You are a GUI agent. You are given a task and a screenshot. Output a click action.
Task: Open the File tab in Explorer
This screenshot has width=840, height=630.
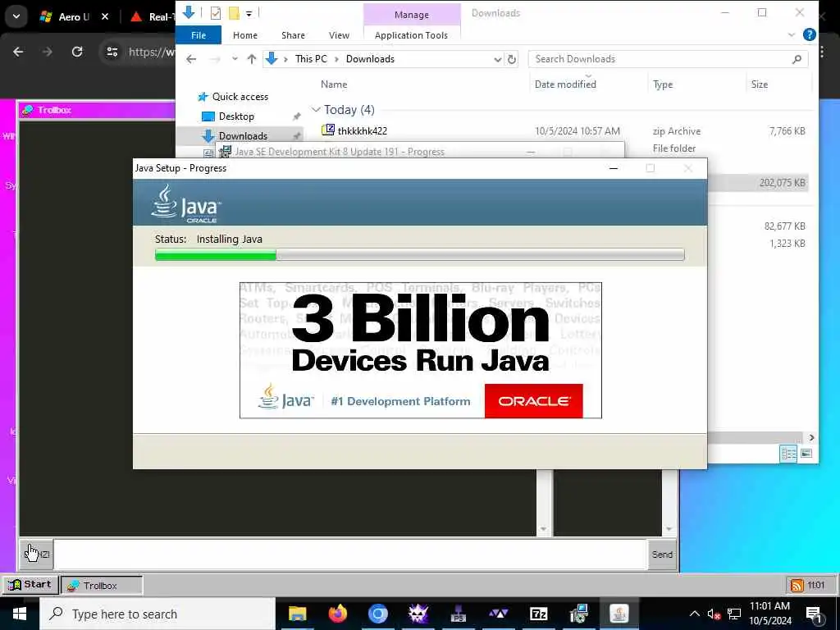[199, 35]
